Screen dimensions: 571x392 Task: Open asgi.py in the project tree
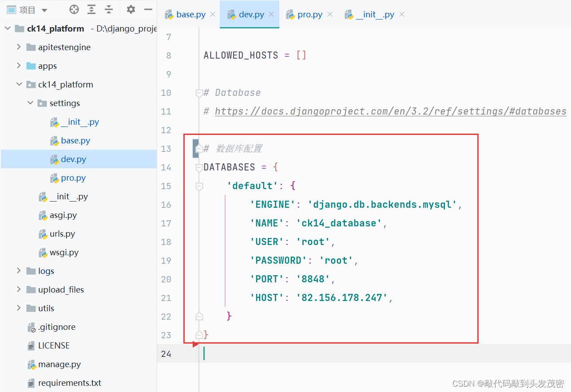click(63, 215)
